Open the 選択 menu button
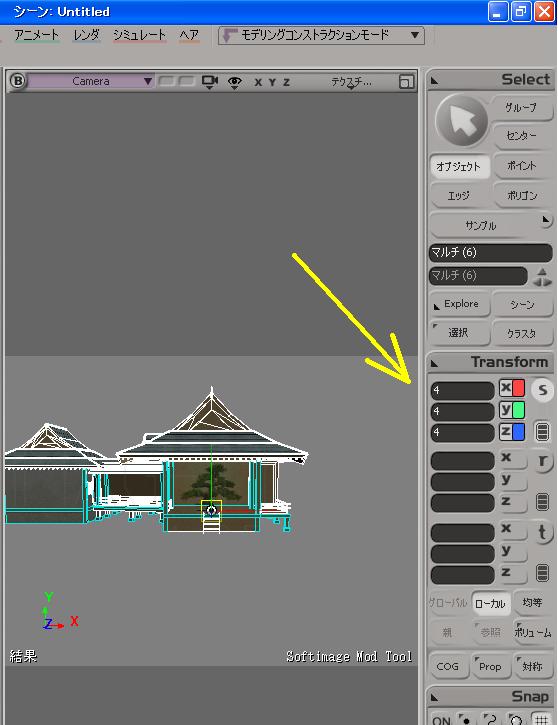Image resolution: width=558 pixels, height=725 pixels. [459, 333]
